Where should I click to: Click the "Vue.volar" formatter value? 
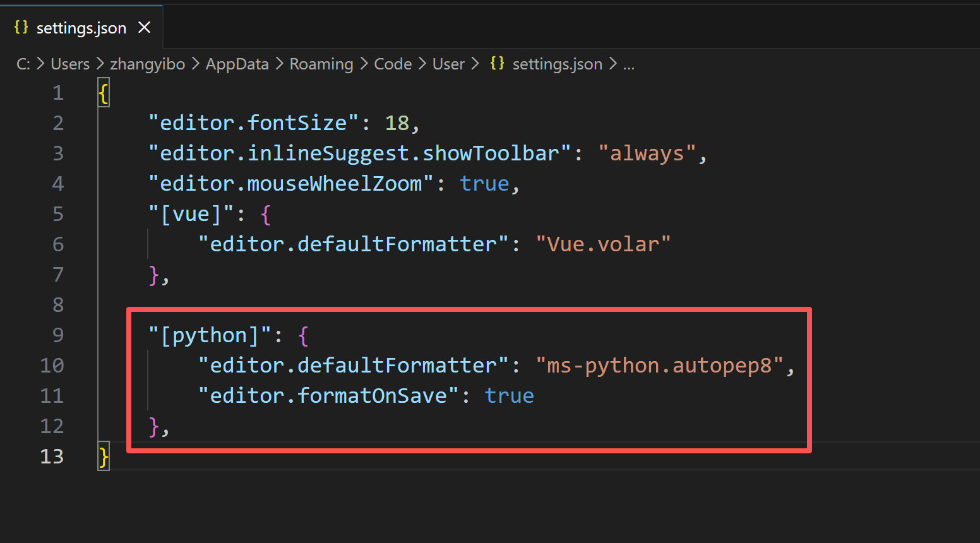pos(602,244)
